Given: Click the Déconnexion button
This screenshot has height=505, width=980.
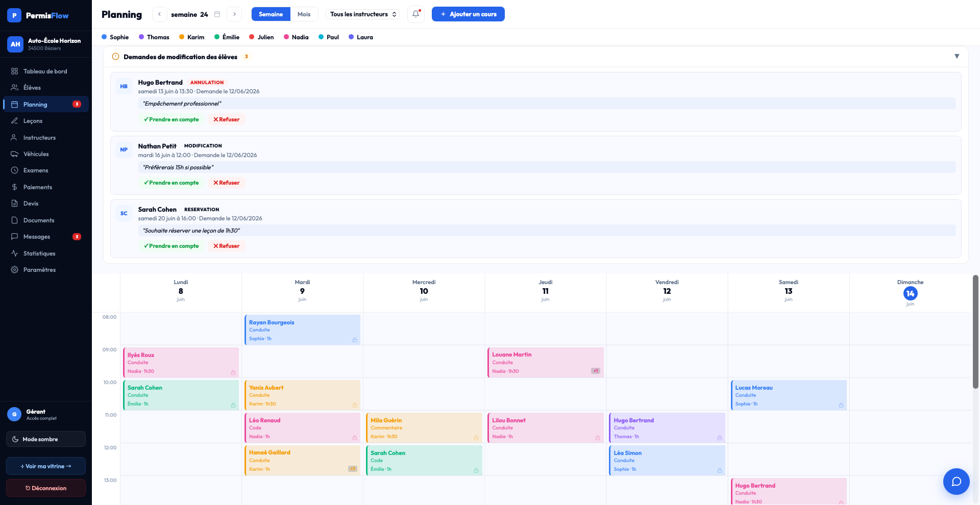Looking at the screenshot, I should coord(46,488).
